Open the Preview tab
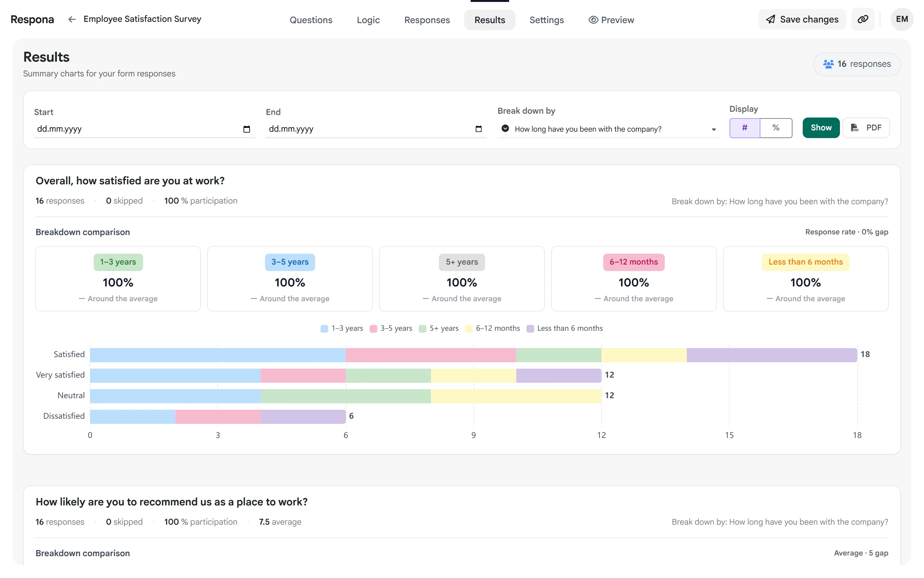Viewport: 924px width, 578px height. (611, 20)
